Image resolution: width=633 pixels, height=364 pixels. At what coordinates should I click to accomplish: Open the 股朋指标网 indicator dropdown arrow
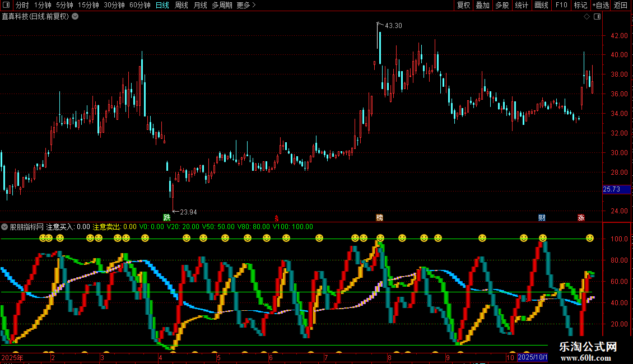[x=4, y=227]
